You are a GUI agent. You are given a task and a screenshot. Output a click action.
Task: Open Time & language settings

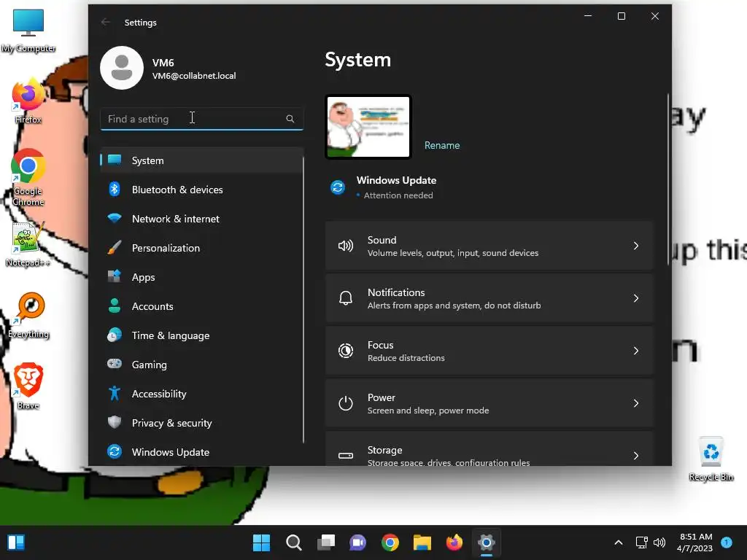171,335
